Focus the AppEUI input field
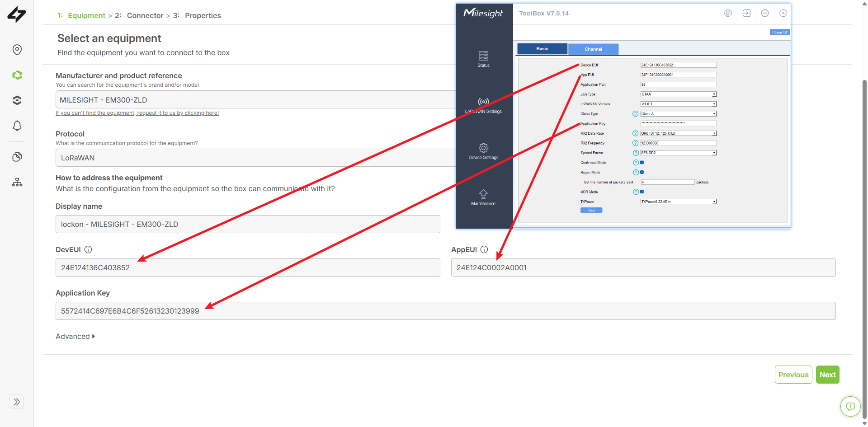Screen dimensions: 868x427 [643, 267]
